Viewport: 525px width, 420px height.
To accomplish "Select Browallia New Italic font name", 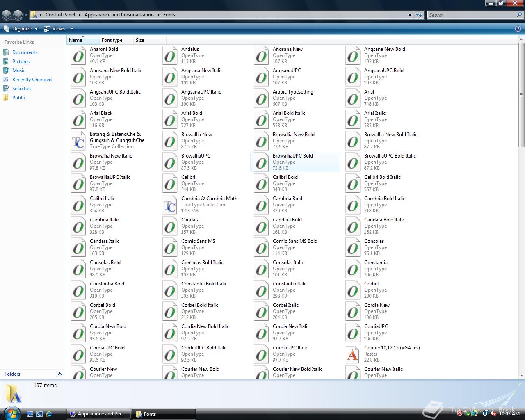I will (x=111, y=156).
